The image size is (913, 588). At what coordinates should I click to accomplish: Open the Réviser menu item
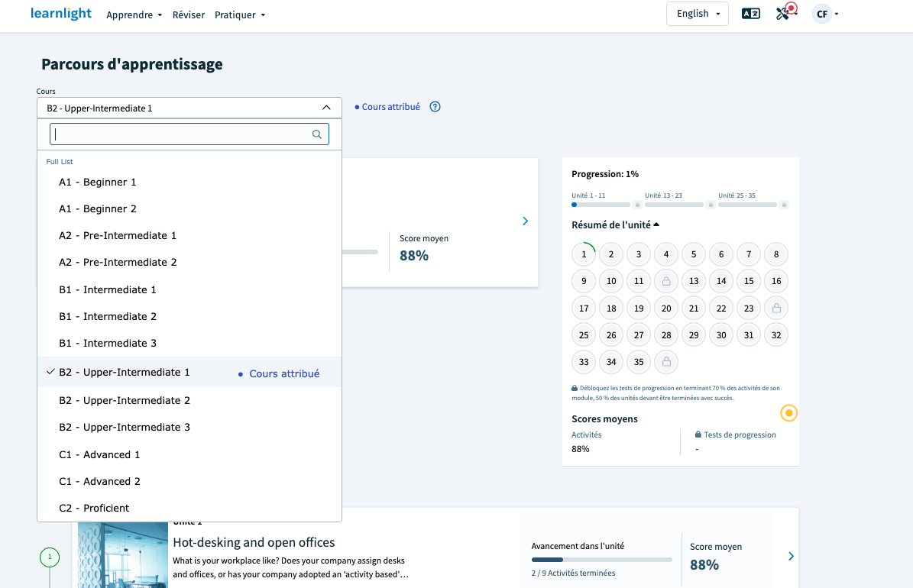pyautogui.click(x=189, y=15)
